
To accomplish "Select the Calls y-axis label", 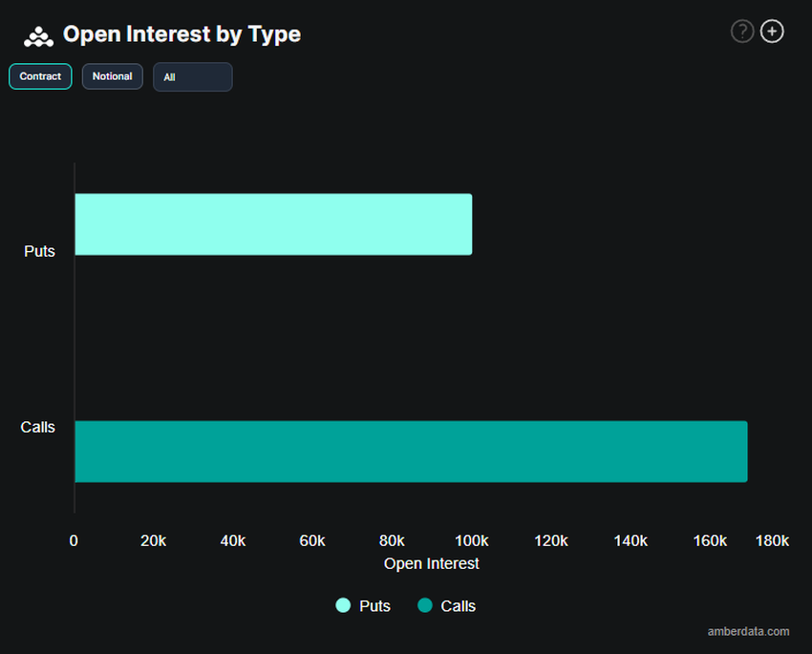I will (x=38, y=427).
